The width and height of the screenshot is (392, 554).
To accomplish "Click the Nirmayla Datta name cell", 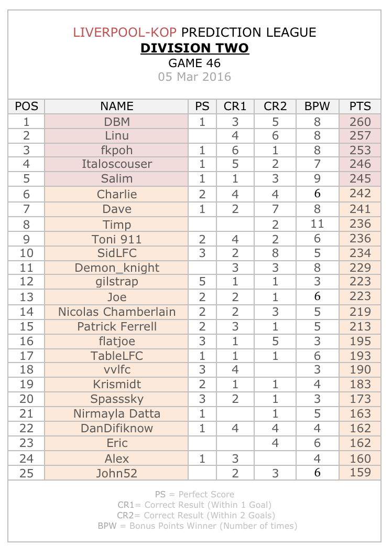I will 117,413.
